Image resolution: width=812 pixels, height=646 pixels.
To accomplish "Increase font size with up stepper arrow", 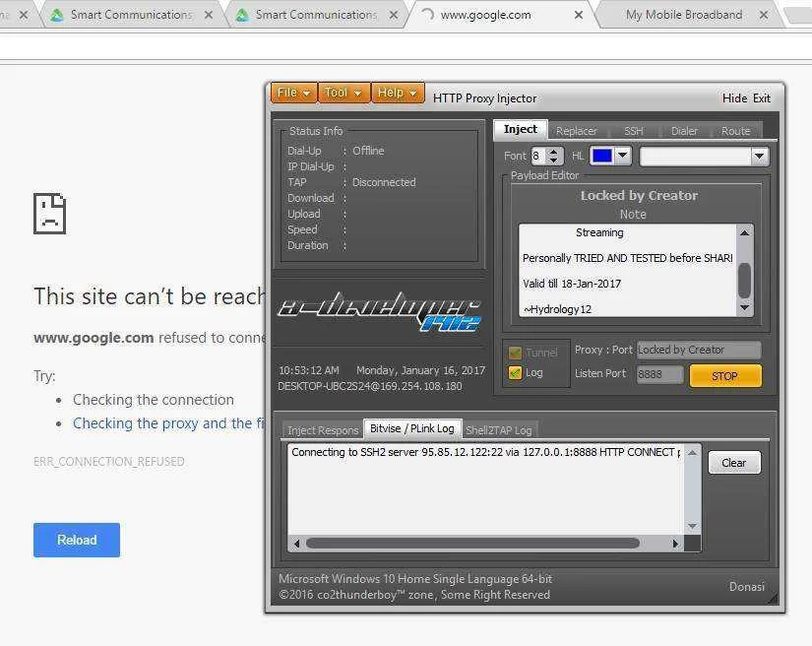I will pyautogui.click(x=554, y=152).
